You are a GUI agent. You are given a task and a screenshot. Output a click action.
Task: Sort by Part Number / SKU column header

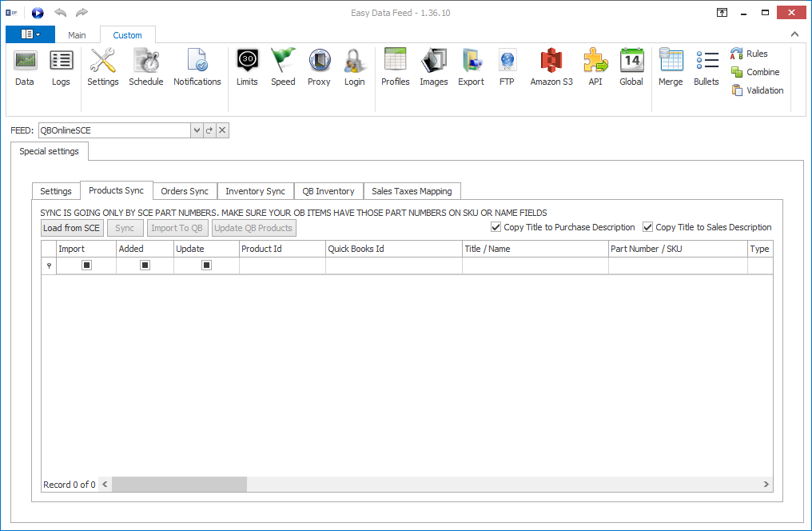point(678,249)
